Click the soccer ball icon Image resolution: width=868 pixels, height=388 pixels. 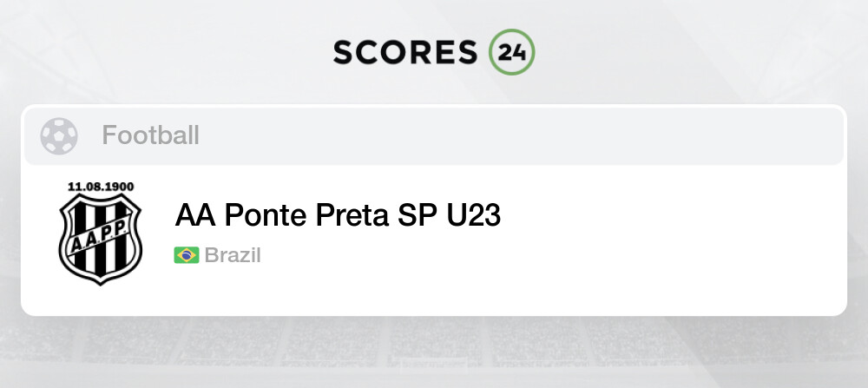(58, 135)
